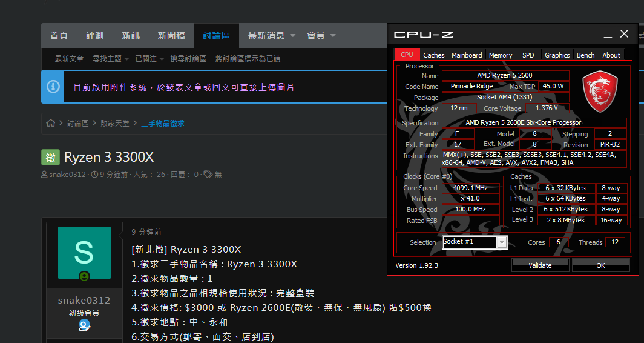Go to 敗家天堂 breadcrumb link

115,124
